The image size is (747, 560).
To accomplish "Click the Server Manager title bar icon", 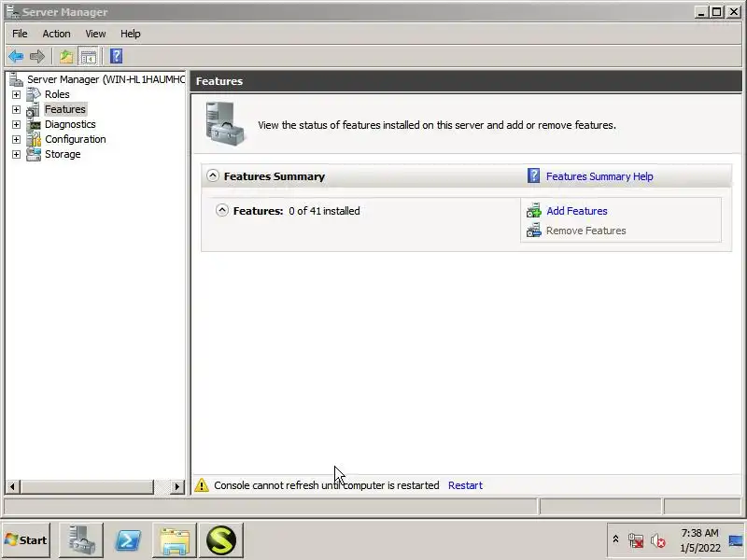I will [x=13, y=12].
